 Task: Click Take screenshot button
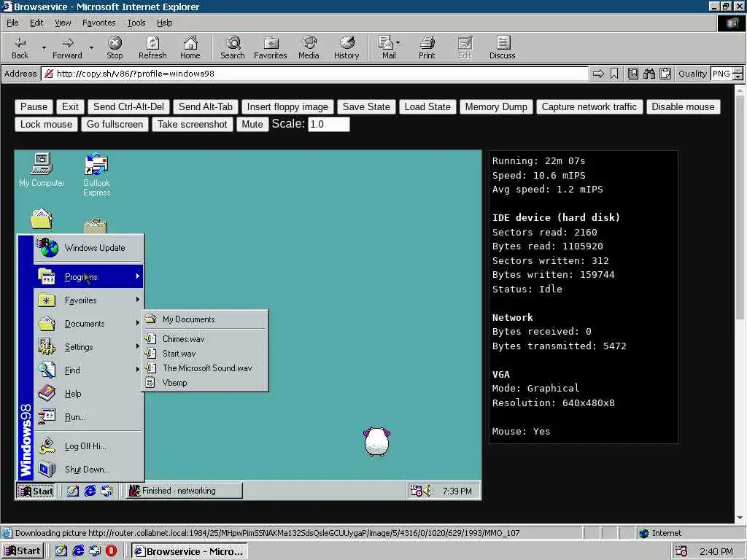192,124
